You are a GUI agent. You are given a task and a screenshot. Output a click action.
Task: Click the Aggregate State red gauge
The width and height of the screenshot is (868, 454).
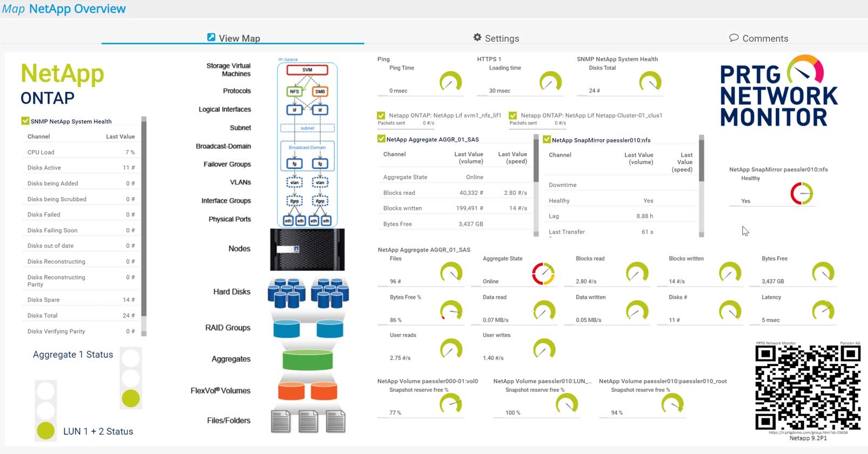543,274
